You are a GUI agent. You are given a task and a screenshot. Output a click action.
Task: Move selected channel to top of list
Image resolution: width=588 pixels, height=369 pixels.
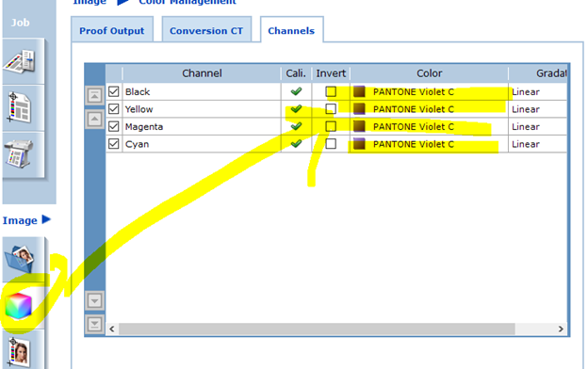94,95
